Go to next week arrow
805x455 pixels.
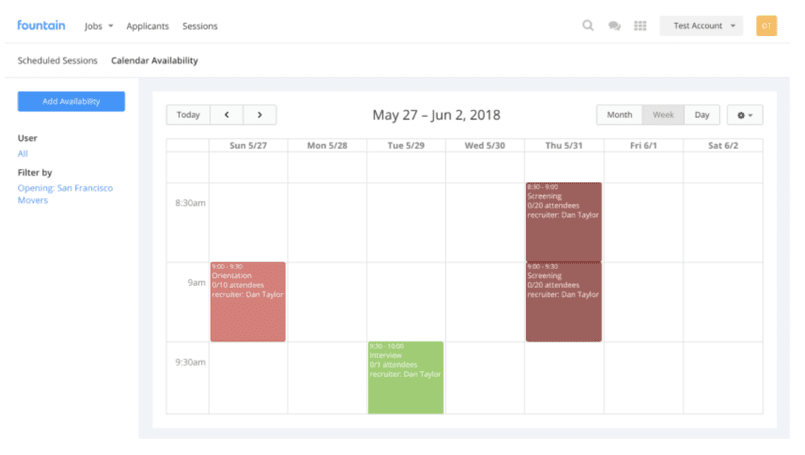click(x=260, y=115)
